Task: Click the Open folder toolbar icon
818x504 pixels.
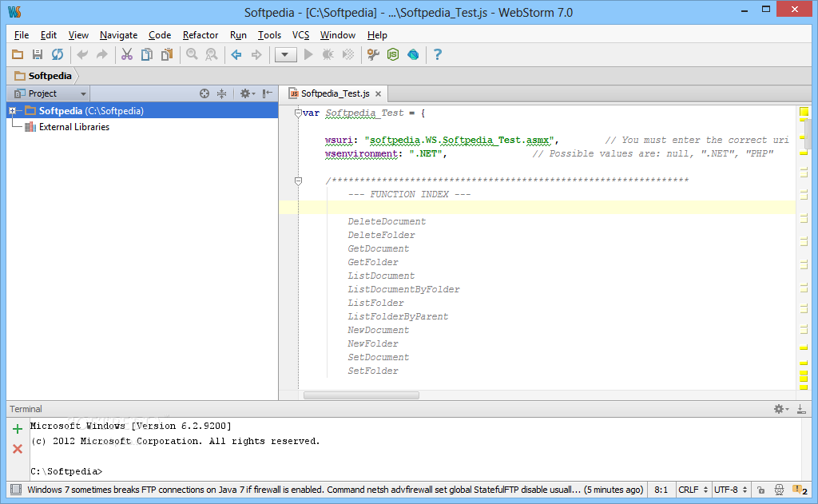Action: [18, 54]
